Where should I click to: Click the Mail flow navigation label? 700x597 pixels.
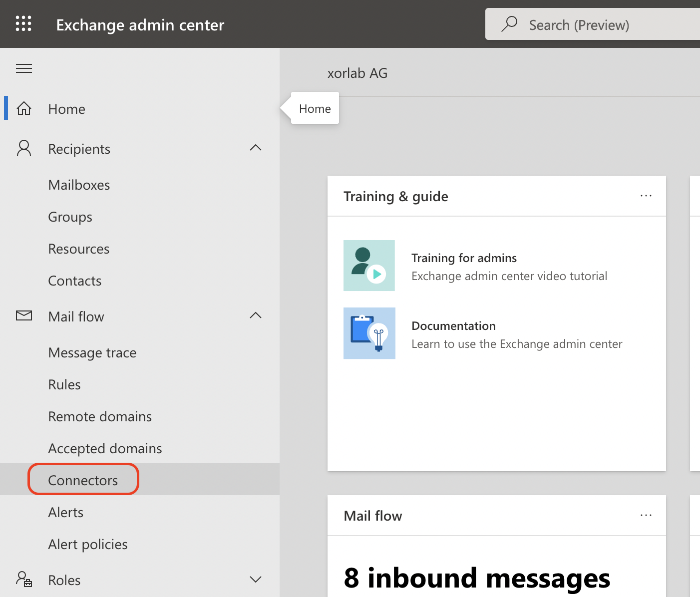coord(76,316)
